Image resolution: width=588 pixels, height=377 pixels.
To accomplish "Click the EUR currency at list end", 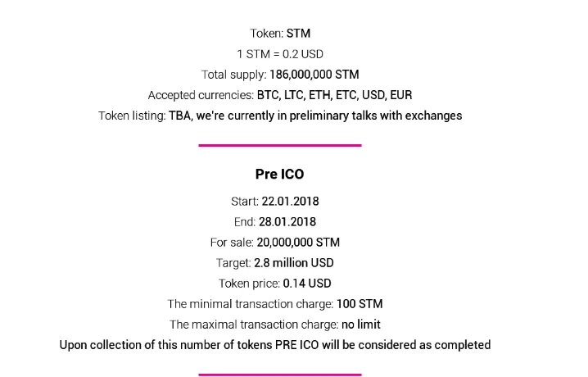I will coord(401,95).
